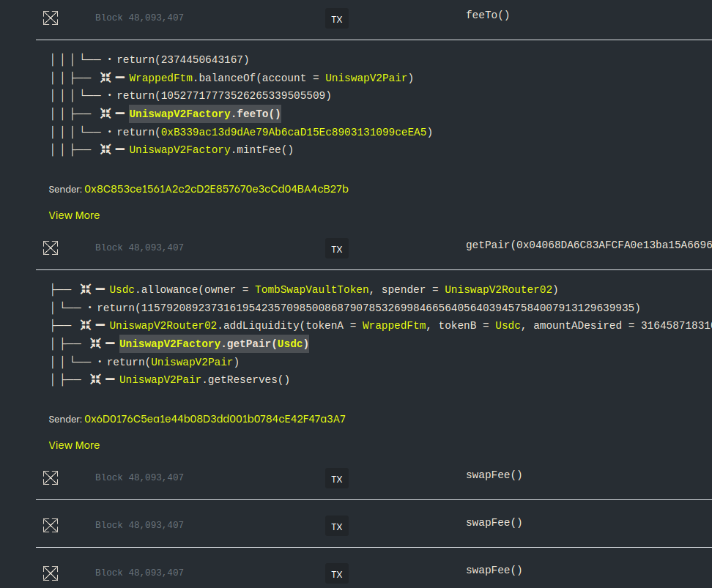Open sender address 0x6D0176C5ea1e44b08D3dd001b0784cE42F47a3A7
The width and height of the screenshot is (712, 588).
[x=215, y=419]
